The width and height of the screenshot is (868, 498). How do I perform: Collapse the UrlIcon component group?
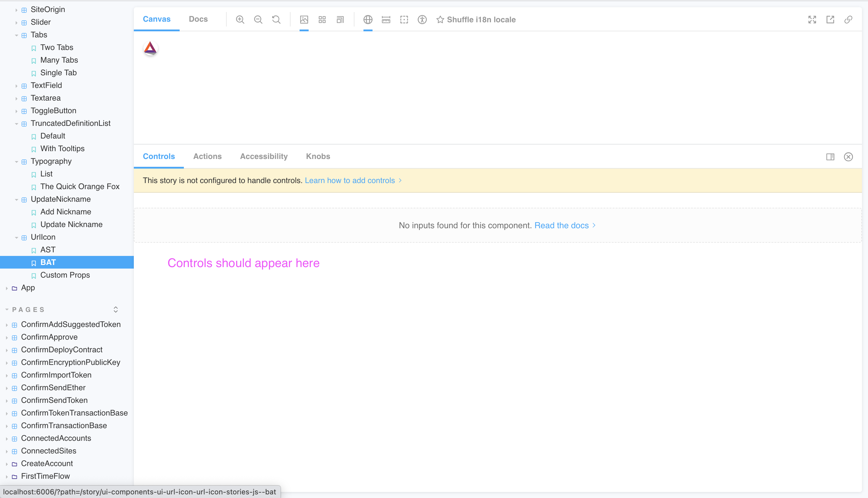pos(17,237)
